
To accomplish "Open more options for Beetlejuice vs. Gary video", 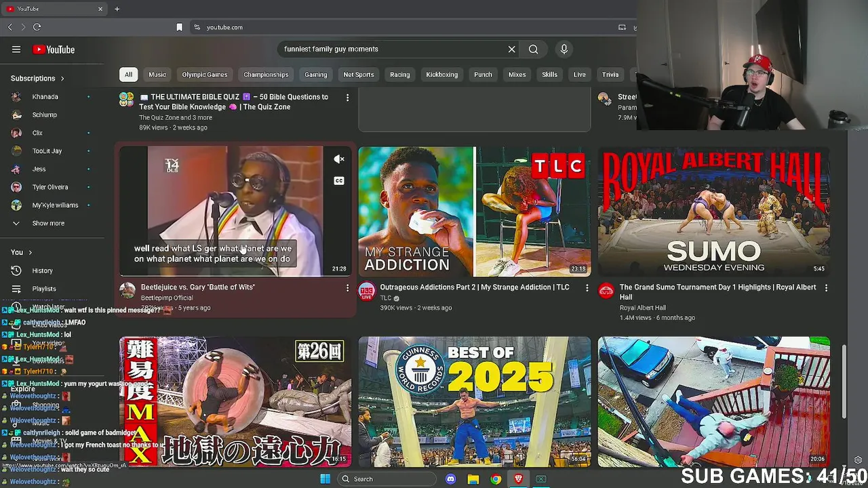I will tap(347, 288).
